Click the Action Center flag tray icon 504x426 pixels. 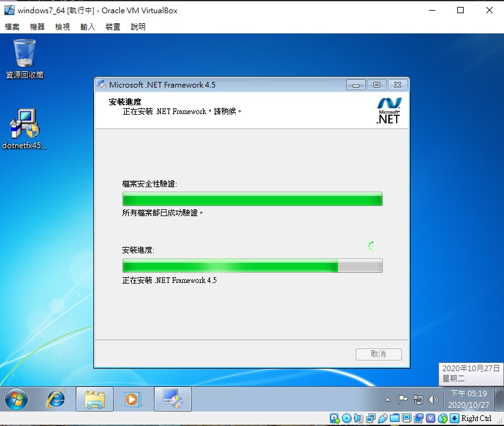(x=402, y=400)
